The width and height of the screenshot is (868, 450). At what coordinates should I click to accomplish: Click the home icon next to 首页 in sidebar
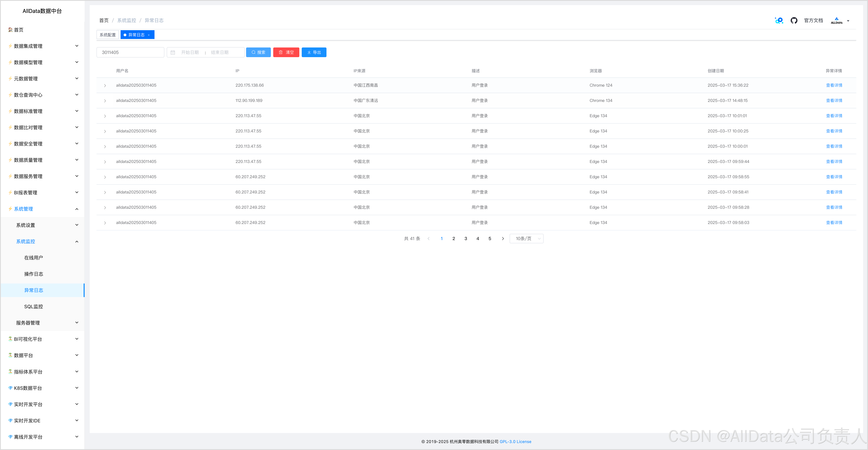(10, 30)
